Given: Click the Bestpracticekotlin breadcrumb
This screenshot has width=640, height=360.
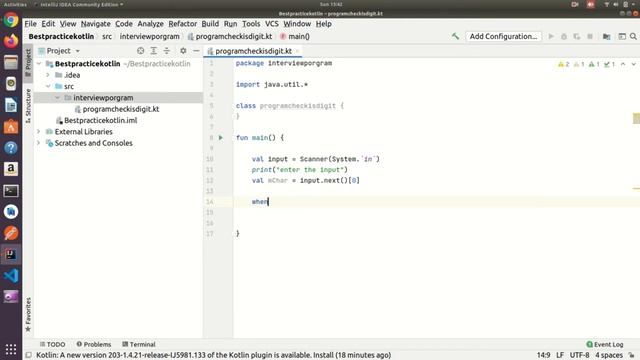Looking at the screenshot, I should pyautogui.click(x=61, y=36).
